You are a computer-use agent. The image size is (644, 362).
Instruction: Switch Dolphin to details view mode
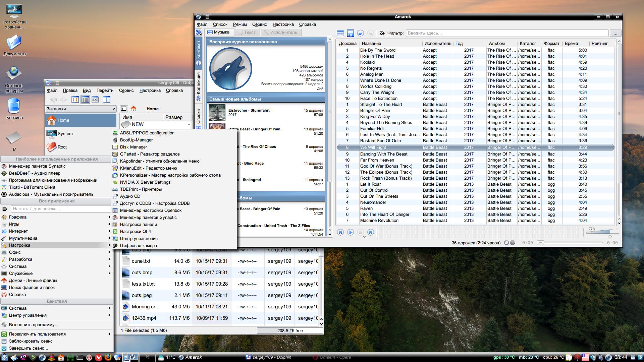coord(85,100)
